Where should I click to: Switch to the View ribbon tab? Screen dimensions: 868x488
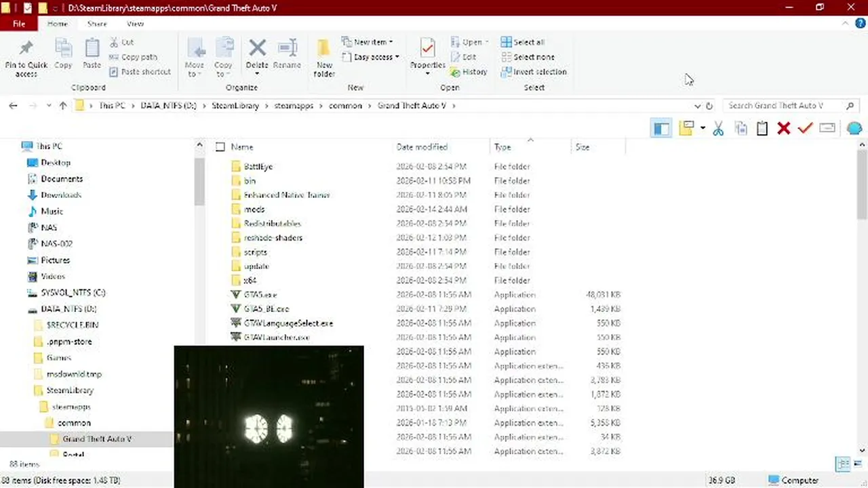pos(135,24)
